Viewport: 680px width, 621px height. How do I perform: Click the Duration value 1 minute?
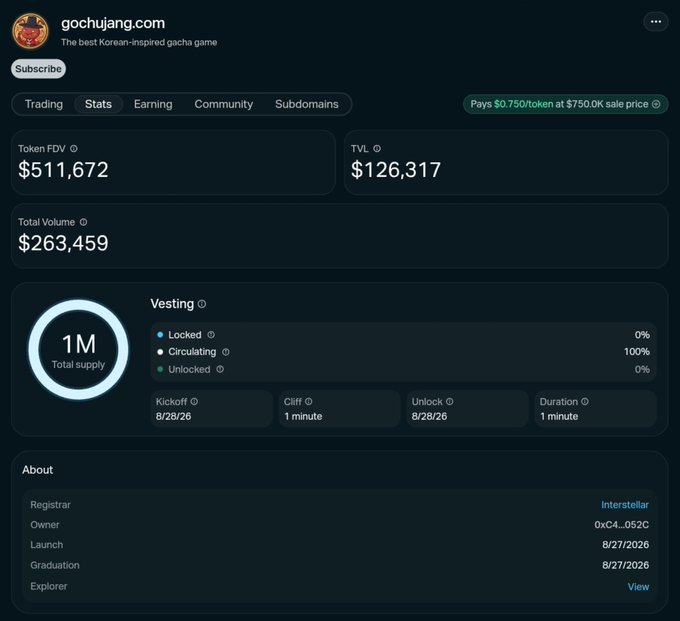(559, 416)
